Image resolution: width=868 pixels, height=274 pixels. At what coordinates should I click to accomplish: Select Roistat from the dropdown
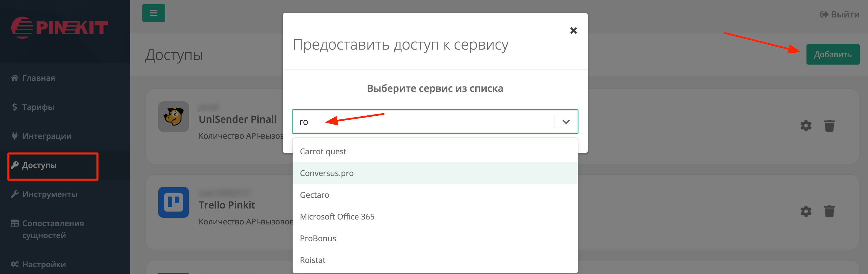(312, 260)
